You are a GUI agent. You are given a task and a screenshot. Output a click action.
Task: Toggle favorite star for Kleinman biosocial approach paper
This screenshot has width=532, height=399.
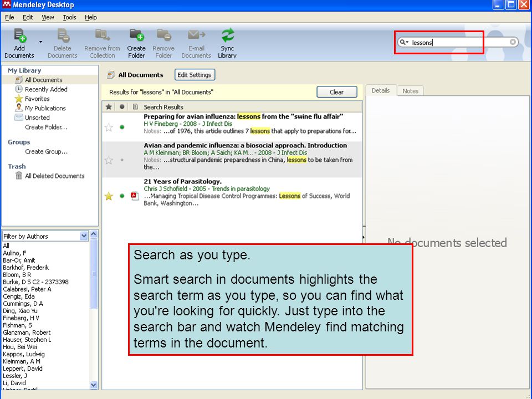pos(109,160)
